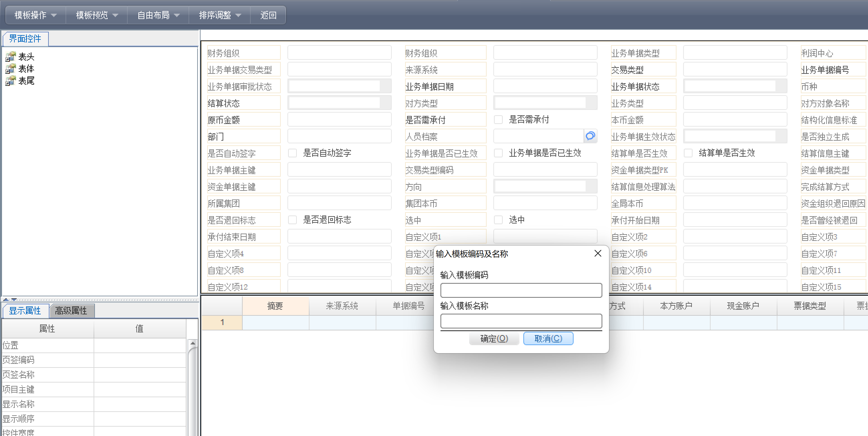Click the 业务单据编号 field label
868x436 pixels.
coord(833,69)
